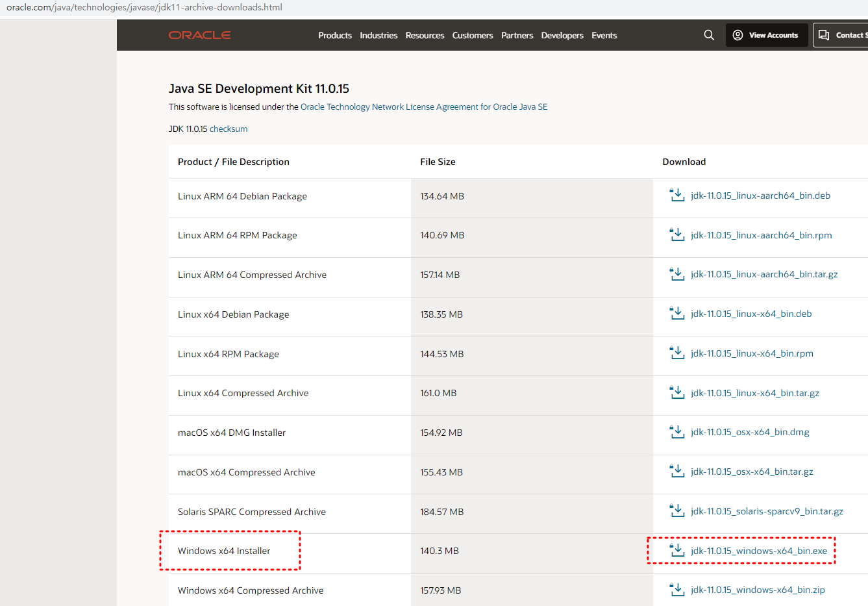Screen dimensions: 868x606
Task: Click the browser address bar URL
Action: 144,7
